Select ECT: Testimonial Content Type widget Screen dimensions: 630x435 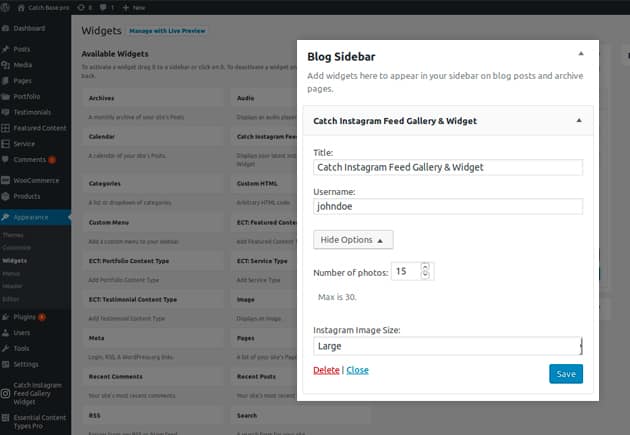(153, 300)
